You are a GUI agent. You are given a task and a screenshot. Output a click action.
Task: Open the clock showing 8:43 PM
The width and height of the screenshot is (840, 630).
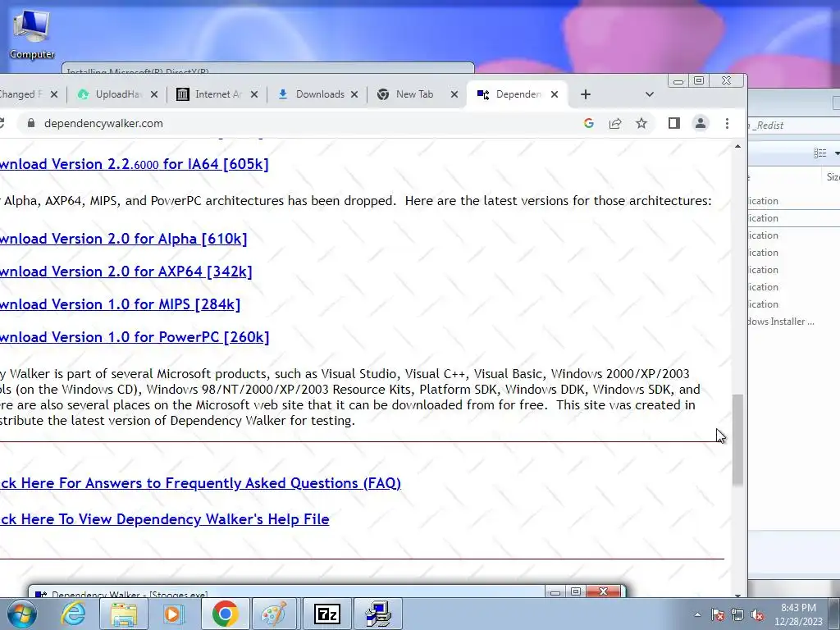798,614
